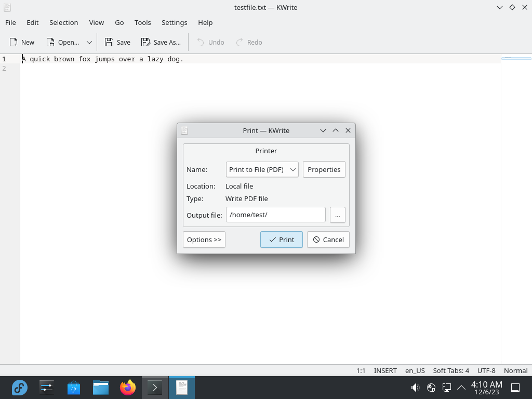Open the printer Name dropdown
The width and height of the screenshot is (532, 399).
[x=262, y=169]
